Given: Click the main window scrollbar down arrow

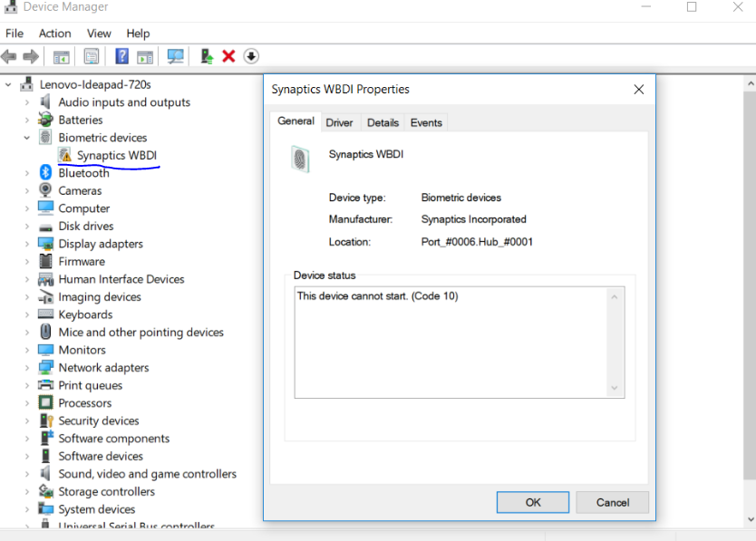Looking at the screenshot, I should (751, 519).
